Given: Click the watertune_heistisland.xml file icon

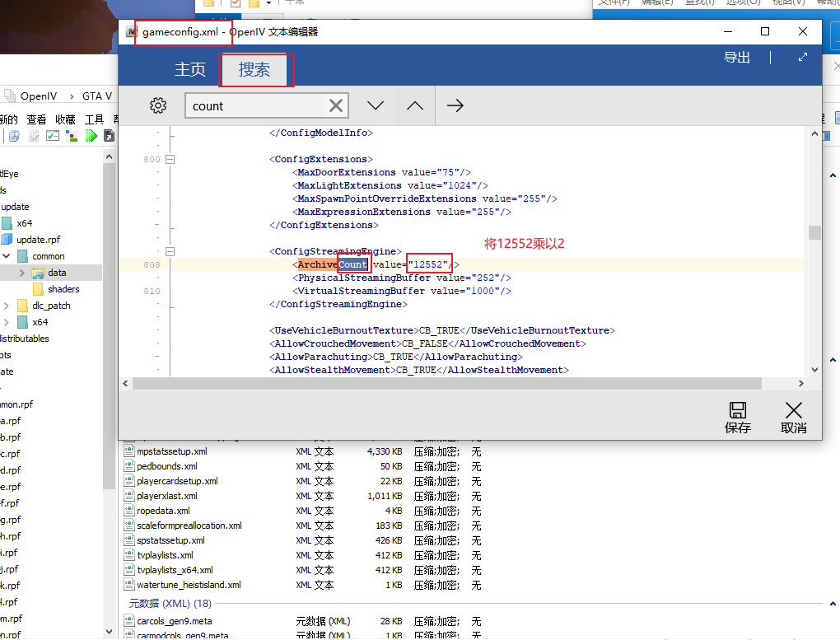Looking at the screenshot, I should coord(129,585).
